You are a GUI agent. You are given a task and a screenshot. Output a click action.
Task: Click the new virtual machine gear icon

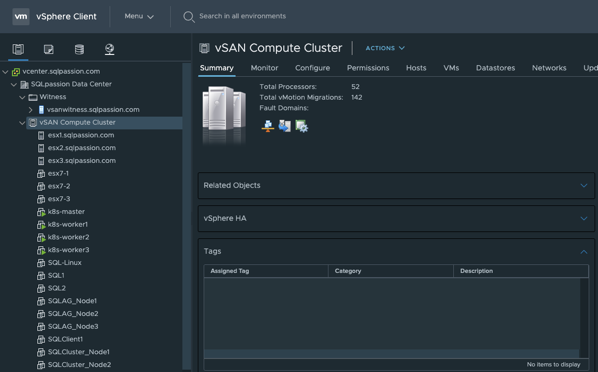pyautogui.click(x=301, y=126)
